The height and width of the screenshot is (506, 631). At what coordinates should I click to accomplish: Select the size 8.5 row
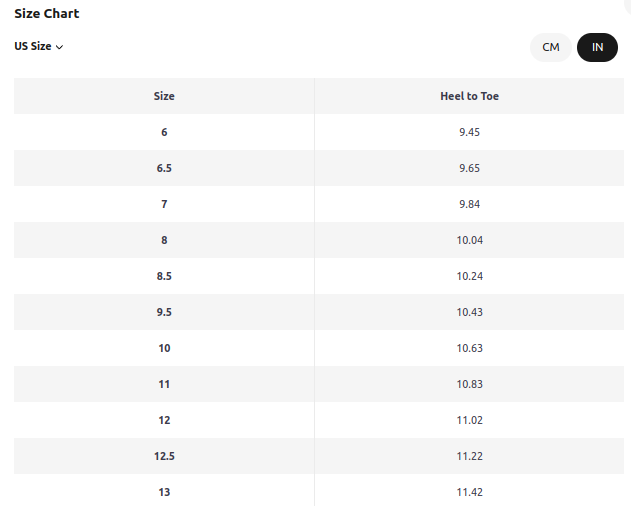[319, 276]
